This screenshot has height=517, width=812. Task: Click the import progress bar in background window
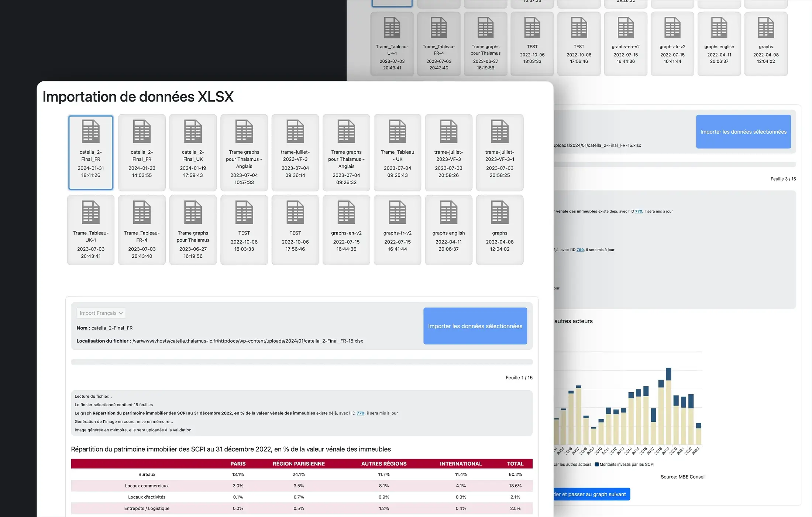click(x=675, y=164)
